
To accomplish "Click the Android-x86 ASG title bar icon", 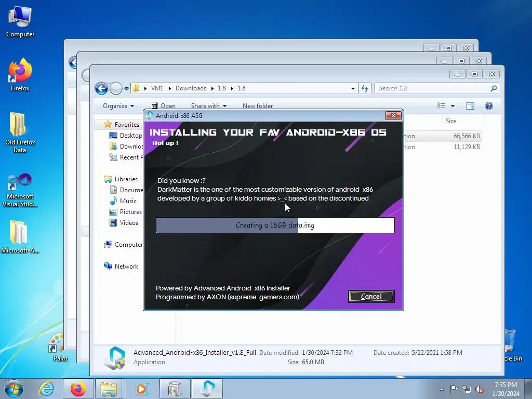I will pos(149,115).
